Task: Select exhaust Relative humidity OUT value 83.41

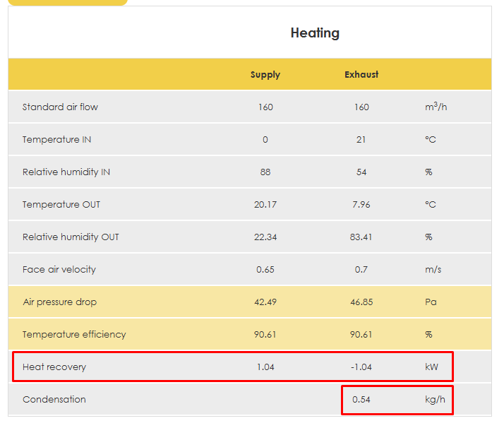Action: coord(361,237)
